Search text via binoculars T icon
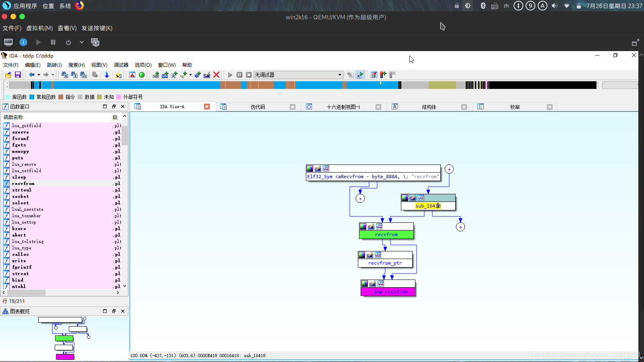644x362 pixels. click(74, 75)
